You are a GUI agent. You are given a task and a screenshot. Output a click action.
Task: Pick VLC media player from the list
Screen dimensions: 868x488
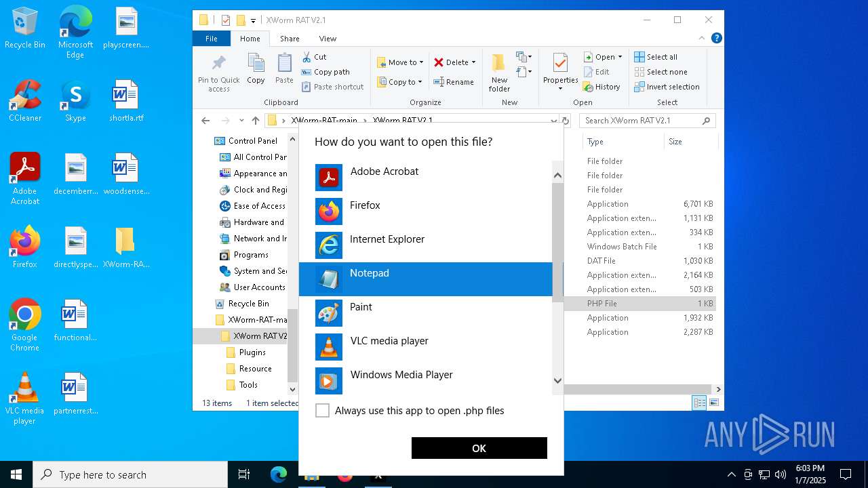coord(426,347)
